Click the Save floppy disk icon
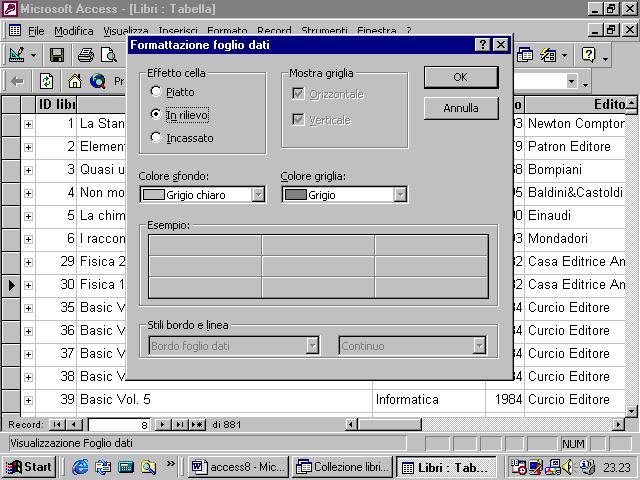 point(57,55)
